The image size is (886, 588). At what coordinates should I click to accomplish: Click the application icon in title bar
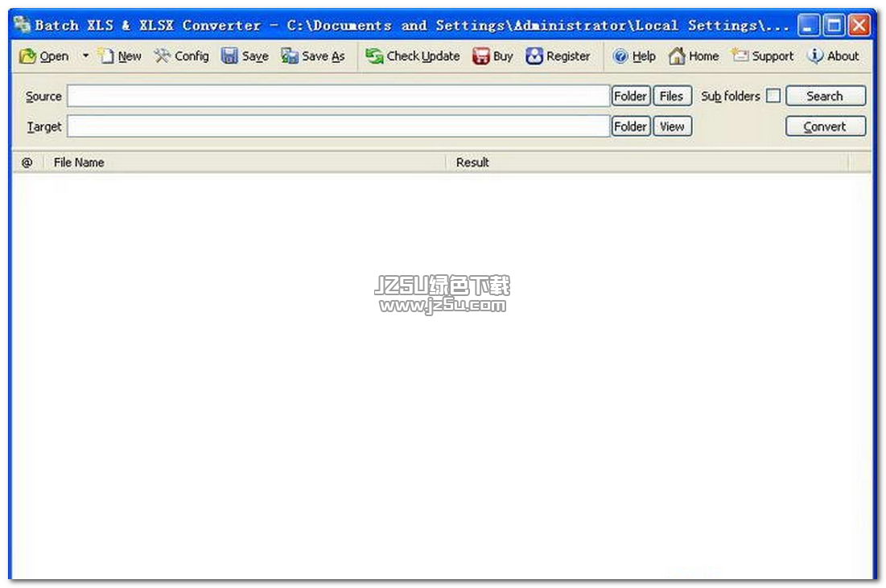(x=22, y=25)
